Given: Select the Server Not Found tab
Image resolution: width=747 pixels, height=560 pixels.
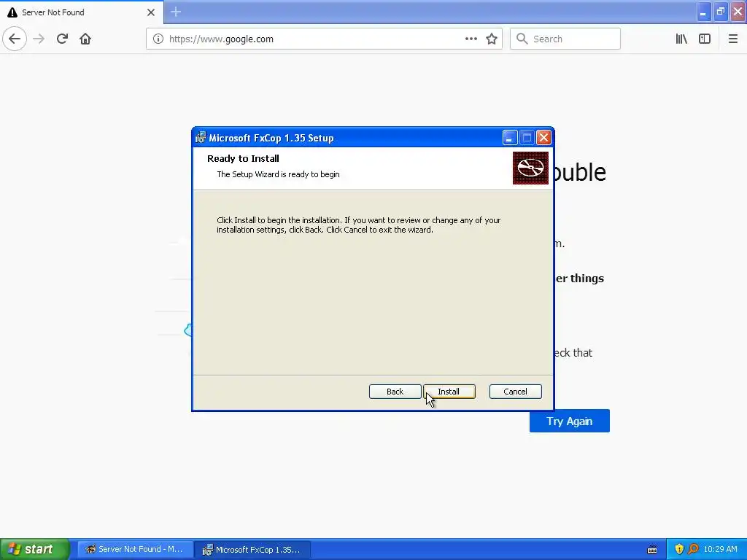Looking at the screenshot, I should (82, 12).
